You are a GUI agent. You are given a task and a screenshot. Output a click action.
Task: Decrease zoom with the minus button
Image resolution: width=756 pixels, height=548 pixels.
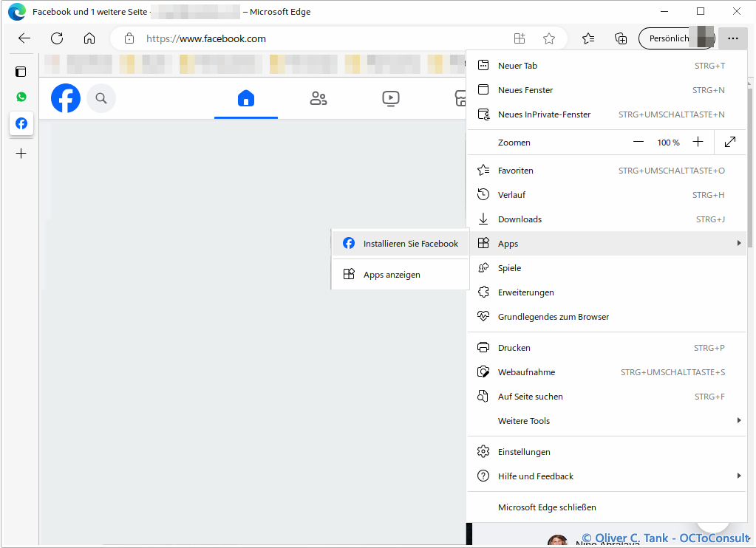638,143
